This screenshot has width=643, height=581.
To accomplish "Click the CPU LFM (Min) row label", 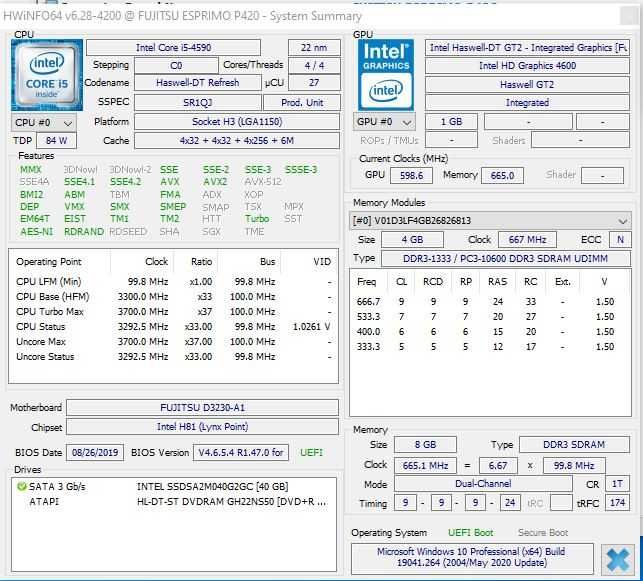I will (49, 282).
